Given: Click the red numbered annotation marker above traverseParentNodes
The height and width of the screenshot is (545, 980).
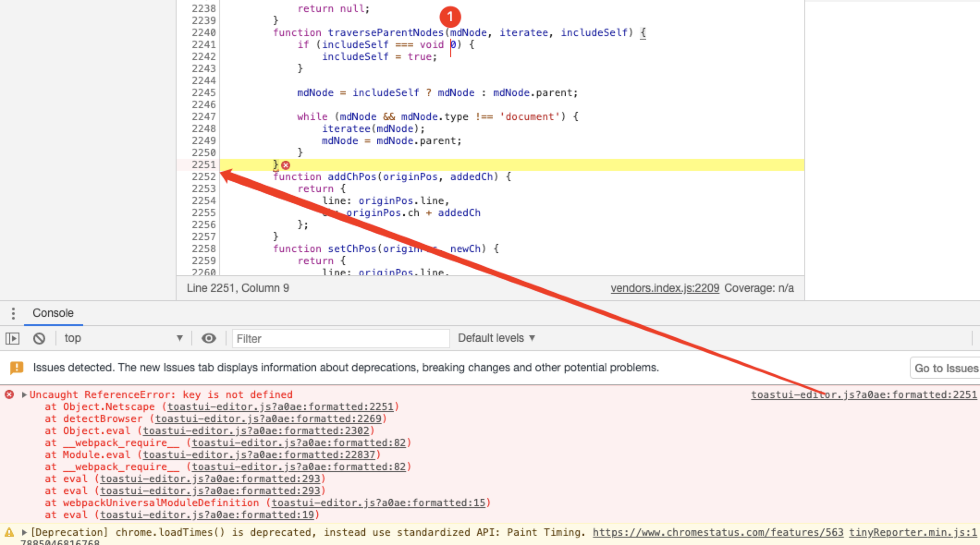Looking at the screenshot, I should tap(450, 17).
